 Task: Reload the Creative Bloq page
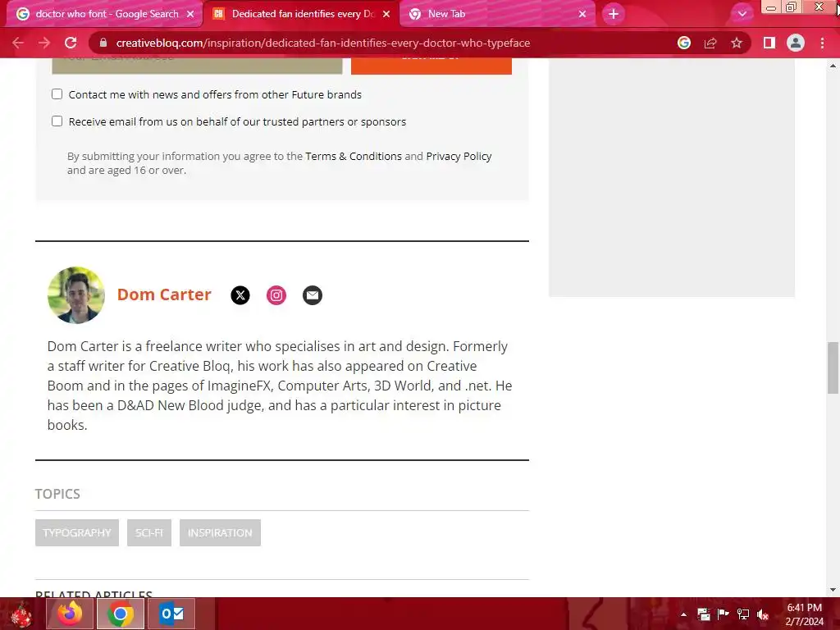click(x=71, y=43)
